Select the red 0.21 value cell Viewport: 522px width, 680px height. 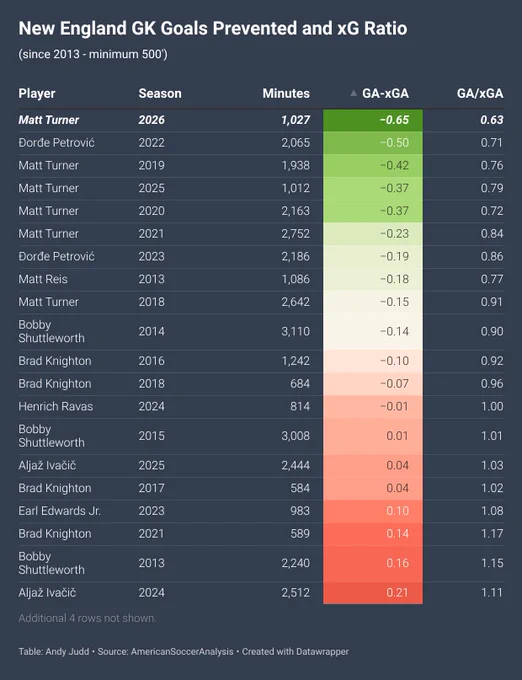click(373, 592)
